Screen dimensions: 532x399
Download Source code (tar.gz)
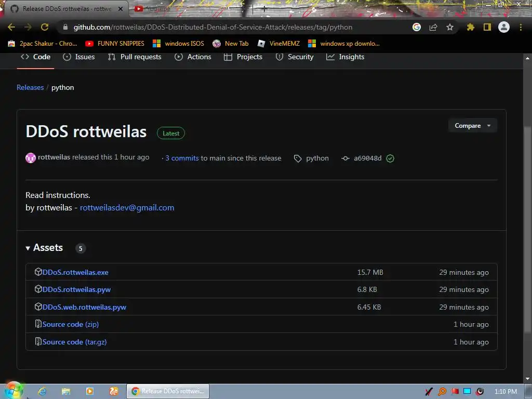[x=75, y=342]
